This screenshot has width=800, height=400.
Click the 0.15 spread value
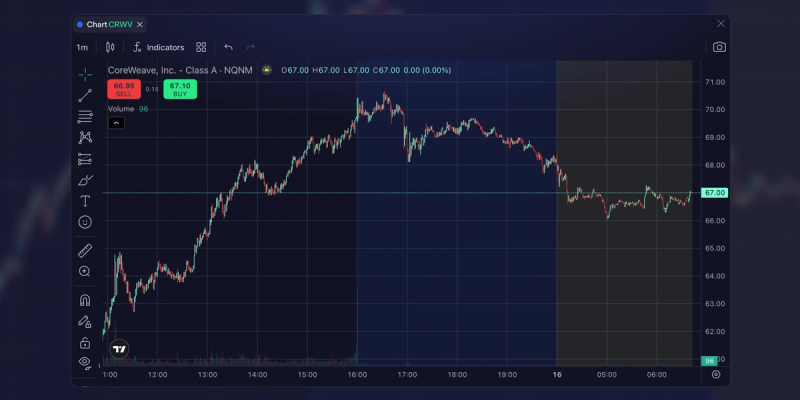coord(152,89)
